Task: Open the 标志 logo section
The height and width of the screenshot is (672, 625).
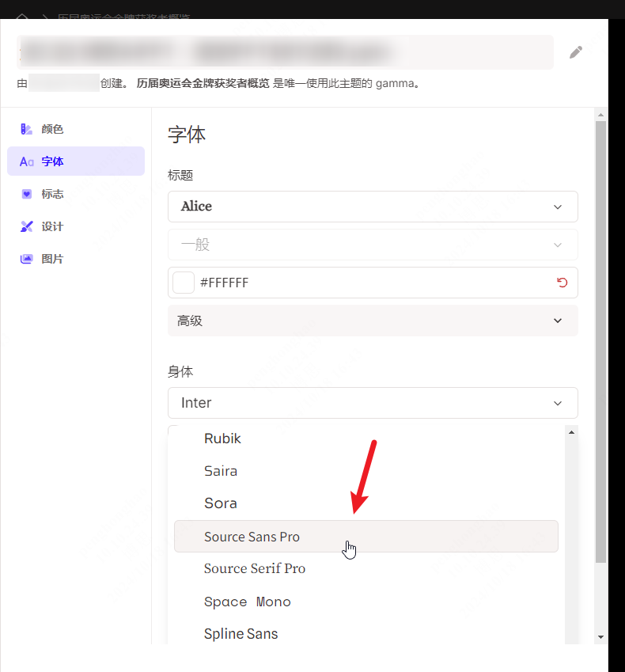Action: pyautogui.click(x=76, y=194)
